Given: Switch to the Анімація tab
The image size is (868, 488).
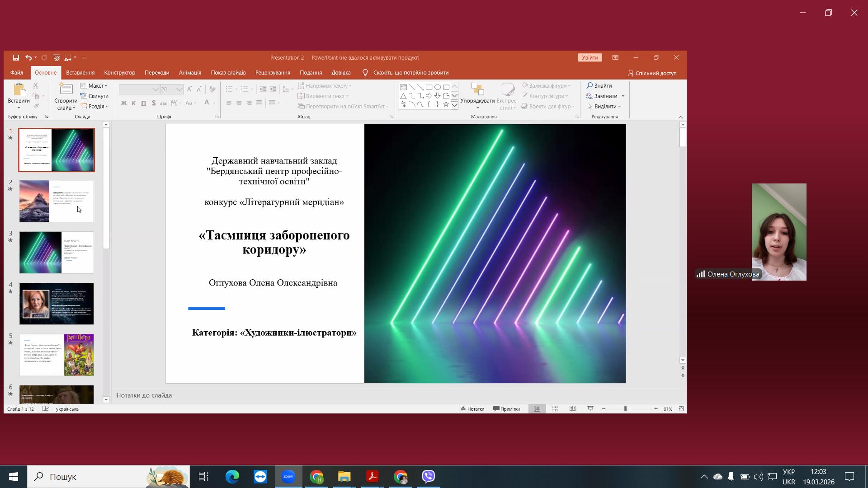Looking at the screenshot, I should (190, 73).
